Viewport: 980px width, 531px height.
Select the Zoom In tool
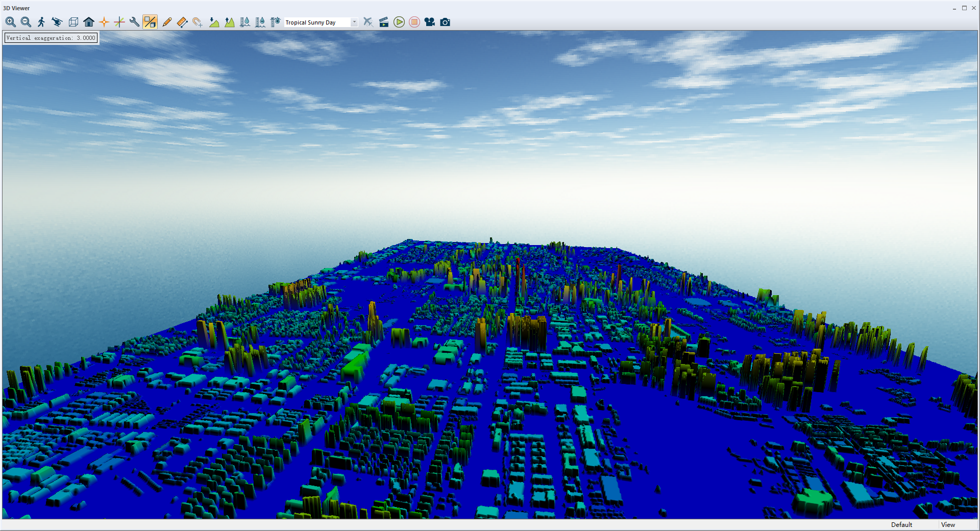click(x=10, y=22)
